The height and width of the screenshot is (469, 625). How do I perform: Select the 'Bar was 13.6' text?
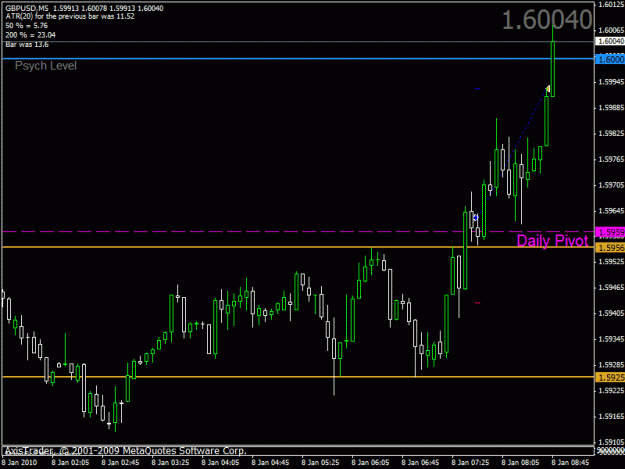click(x=27, y=45)
